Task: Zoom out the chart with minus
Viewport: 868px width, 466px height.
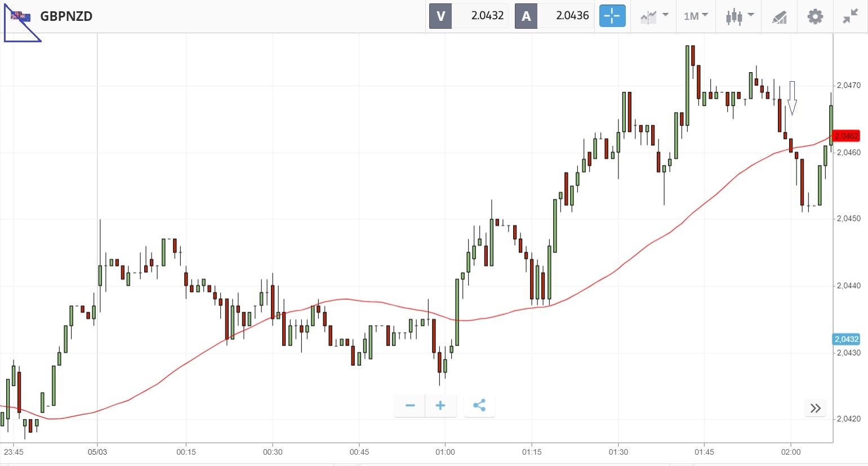Action: click(x=410, y=406)
